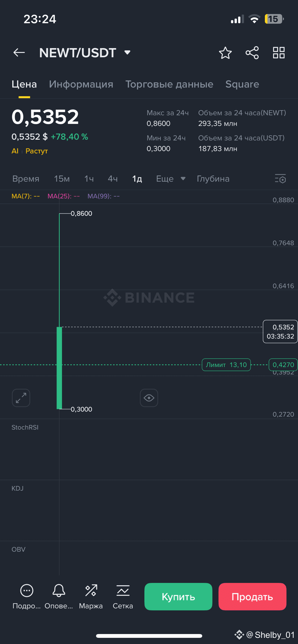Tap the MA(99) indicator label
Viewport: 298px width, 644px height.
tap(104, 196)
